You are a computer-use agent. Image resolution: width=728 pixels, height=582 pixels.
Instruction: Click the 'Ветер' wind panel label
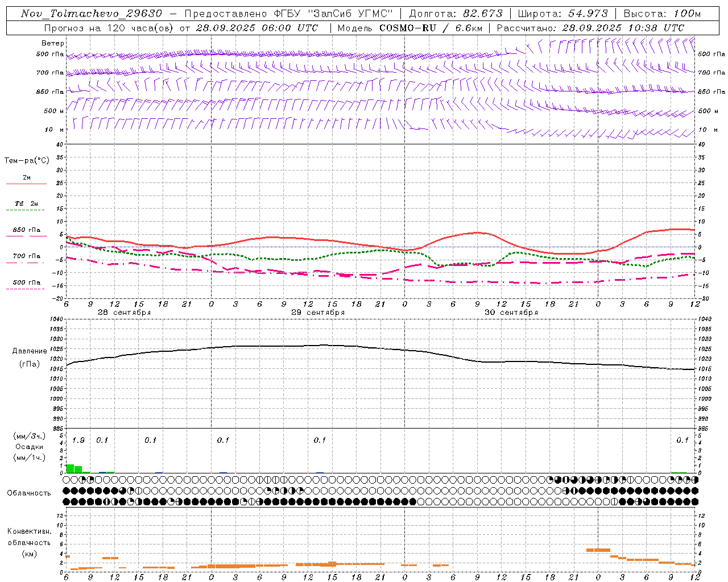(x=53, y=43)
